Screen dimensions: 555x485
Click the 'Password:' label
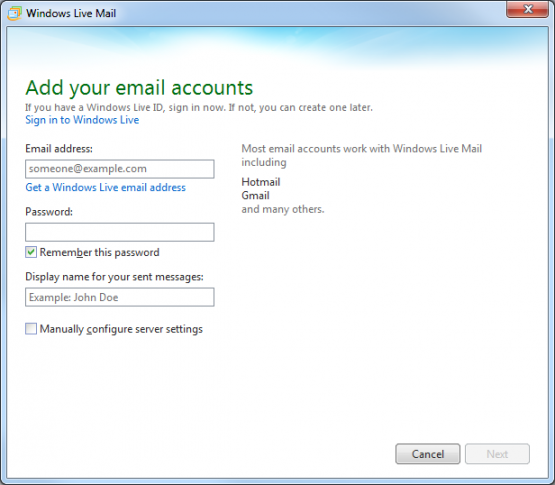tap(49, 212)
